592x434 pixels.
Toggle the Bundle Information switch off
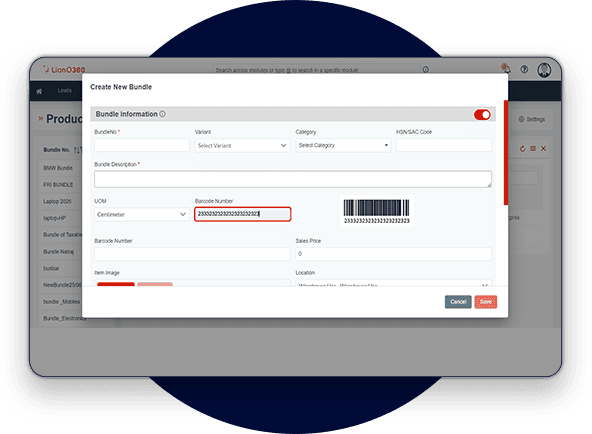482,114
